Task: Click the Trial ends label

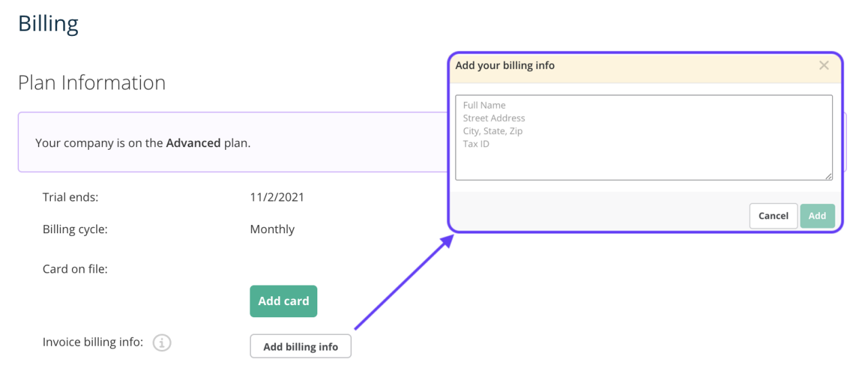Action: coord(71,197)
